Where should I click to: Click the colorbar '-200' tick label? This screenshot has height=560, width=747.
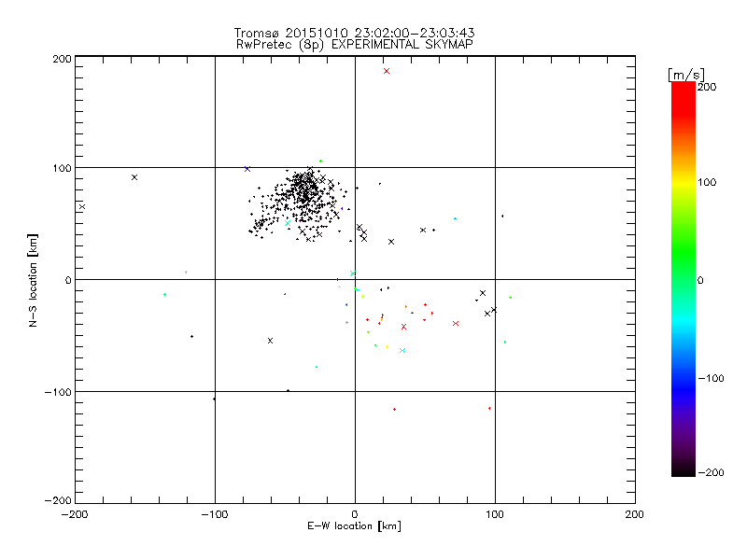pos(711,472)
